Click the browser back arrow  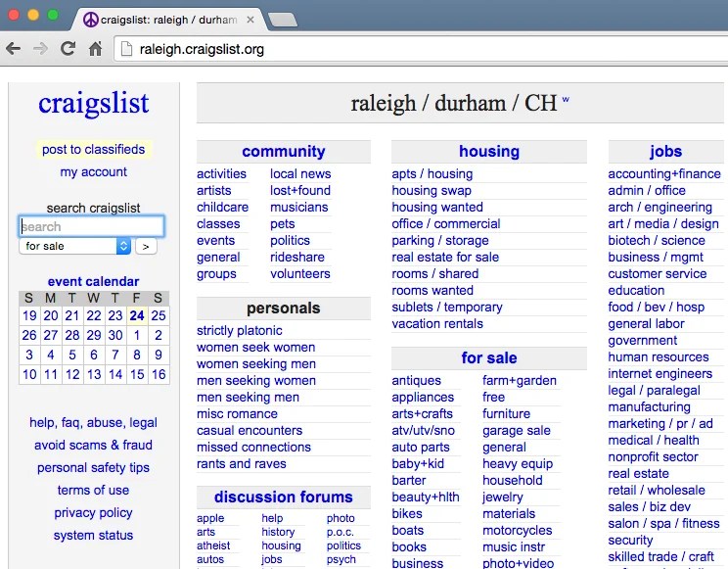point(13,48)
